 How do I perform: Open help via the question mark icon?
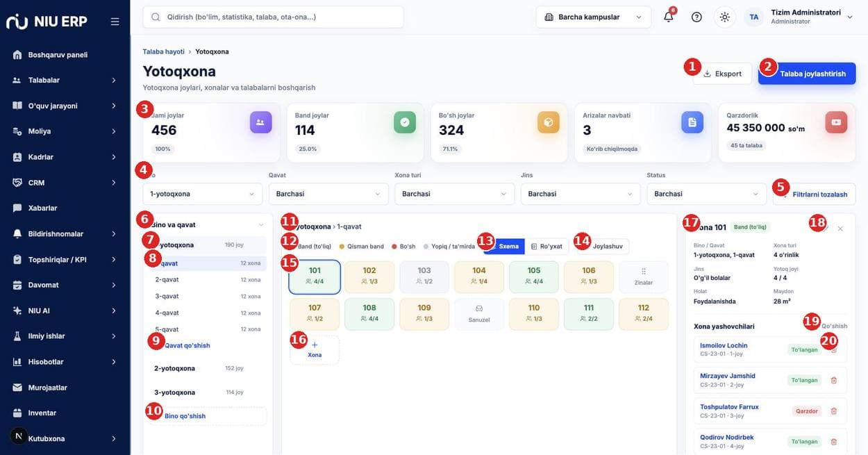(696, 17)
